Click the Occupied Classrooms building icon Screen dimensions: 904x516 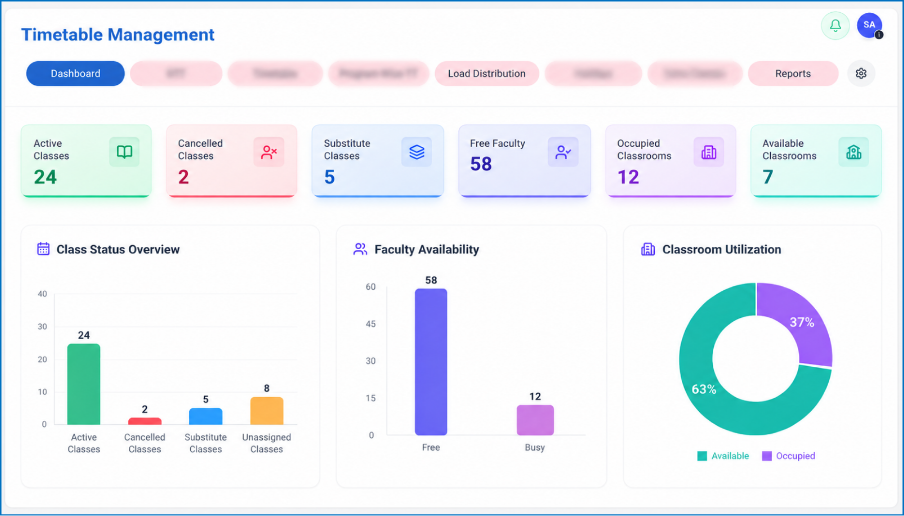pos(709,152)
